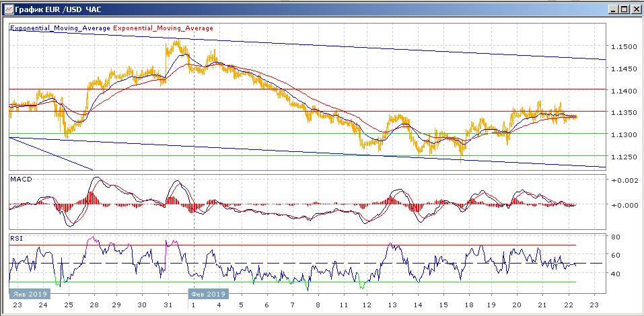Click the RSI 80 level scale label

coord(615,237)
